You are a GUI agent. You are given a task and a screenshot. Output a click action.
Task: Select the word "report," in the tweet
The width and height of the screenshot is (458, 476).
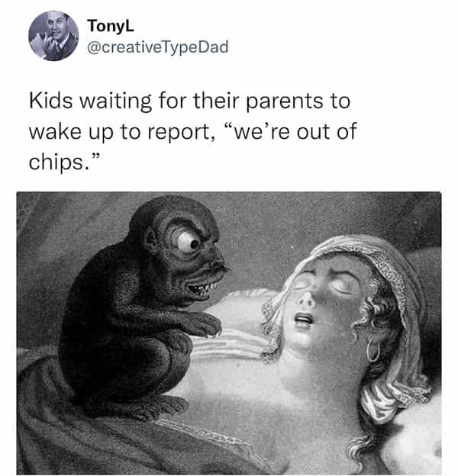182,133
